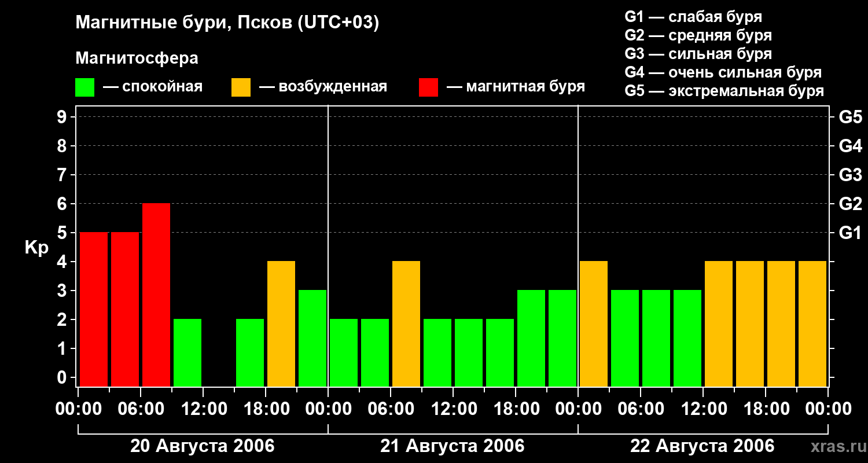Screen dimensions: 868x463
Task: Click the G1 label on right axis
Action: click(x=851, y=233)
